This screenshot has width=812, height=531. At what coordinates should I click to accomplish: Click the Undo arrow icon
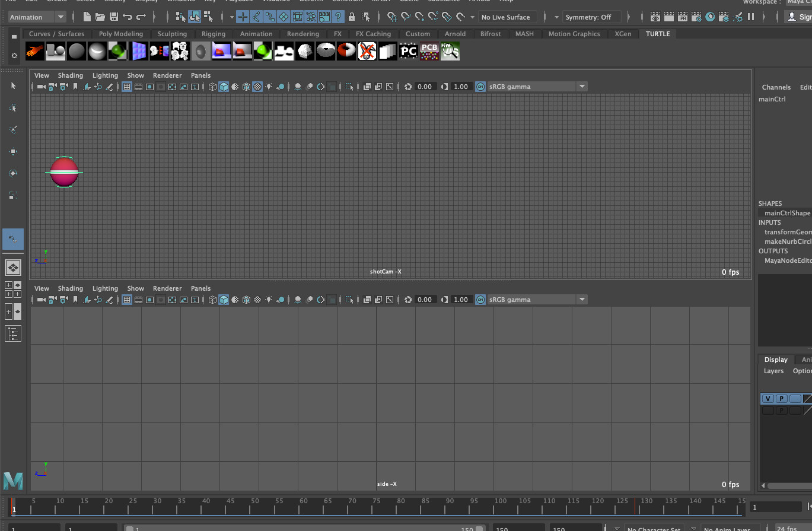pos(127,17)
